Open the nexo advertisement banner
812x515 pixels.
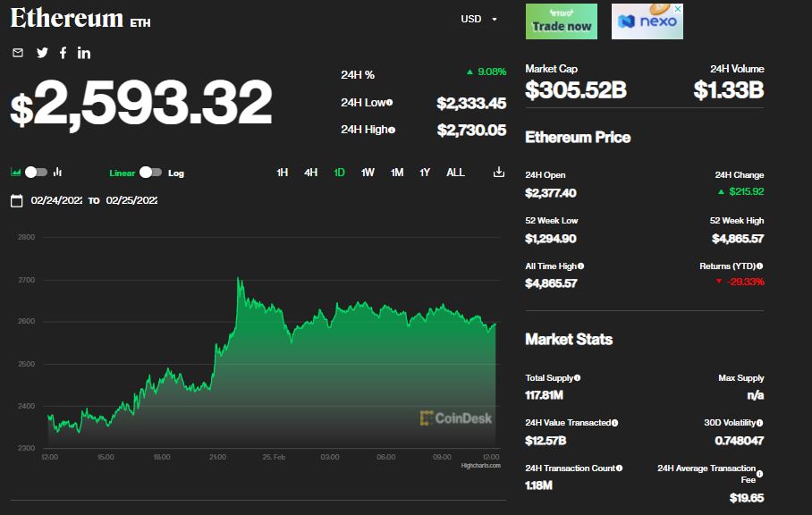(x=647, y=21)
